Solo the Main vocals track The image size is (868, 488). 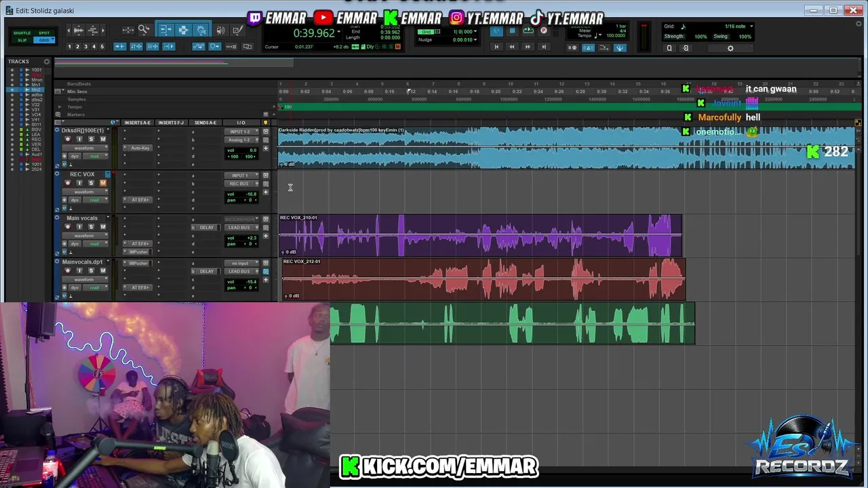91,226
